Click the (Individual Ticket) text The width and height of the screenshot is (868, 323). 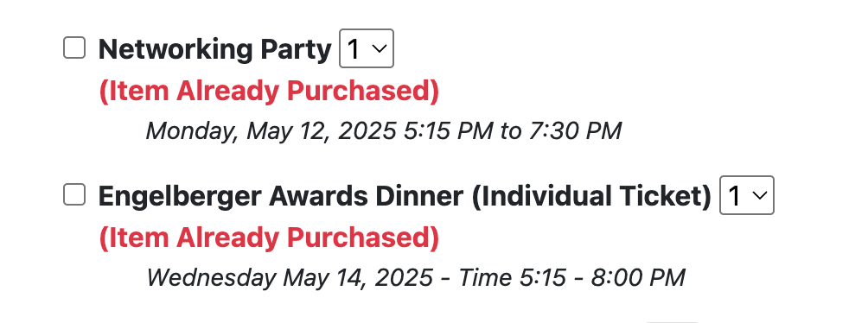coord(591,197)
